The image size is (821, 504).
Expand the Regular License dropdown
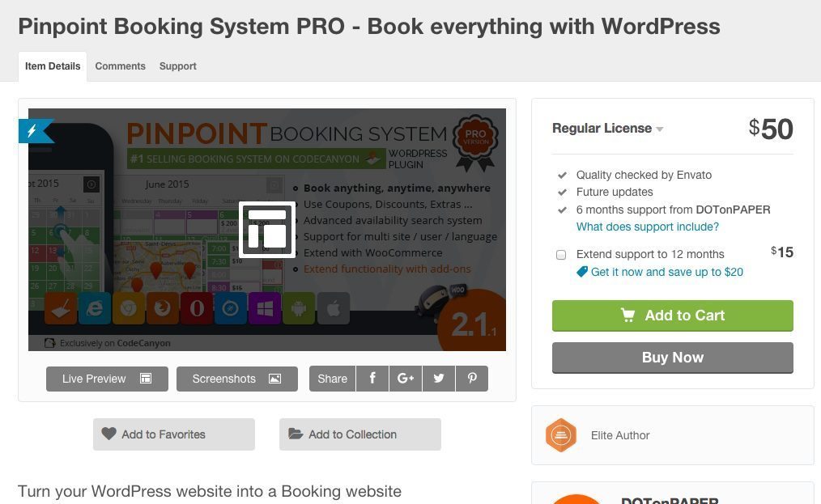click(607, 128)
